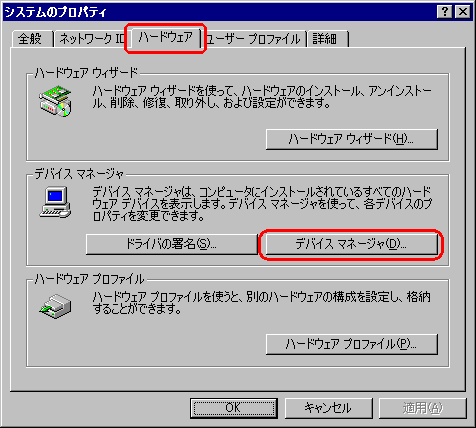Screen dimensions: 476x428
Task: Click the Hardware Profiles icon
Action: click(55, 306)
